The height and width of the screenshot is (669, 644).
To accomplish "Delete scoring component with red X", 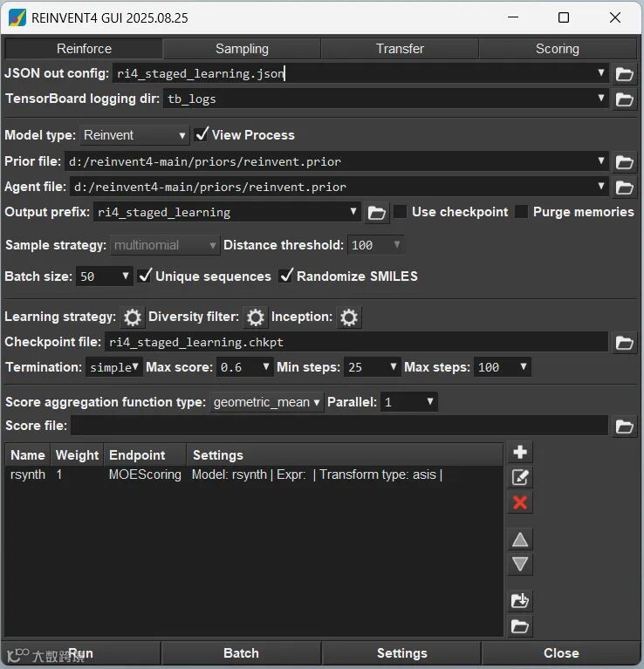I will pos(520,502).
